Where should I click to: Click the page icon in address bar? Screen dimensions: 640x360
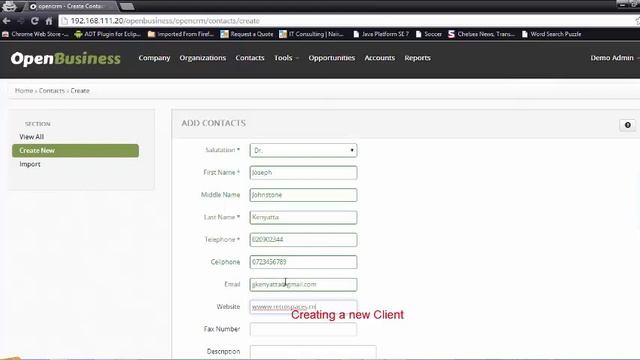pyautogui.click(x=64, y=21)
